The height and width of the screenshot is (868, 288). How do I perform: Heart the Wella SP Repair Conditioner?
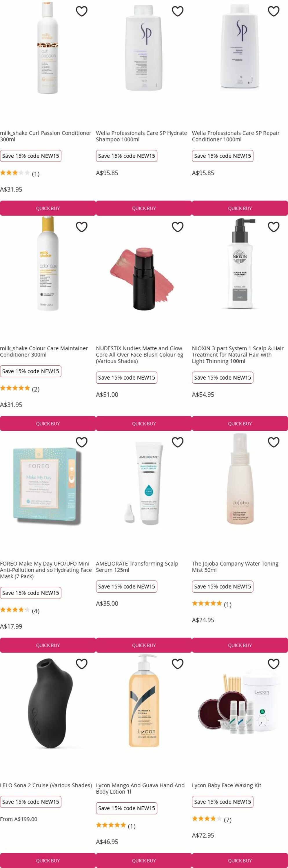(274, 11)
